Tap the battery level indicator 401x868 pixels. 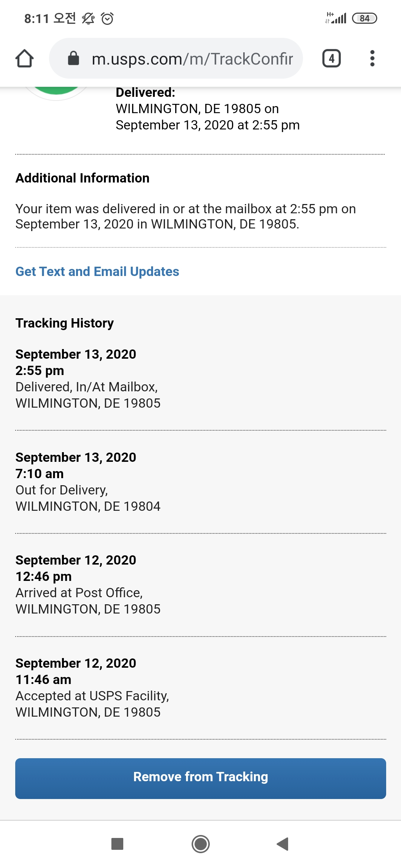(364, 18)
